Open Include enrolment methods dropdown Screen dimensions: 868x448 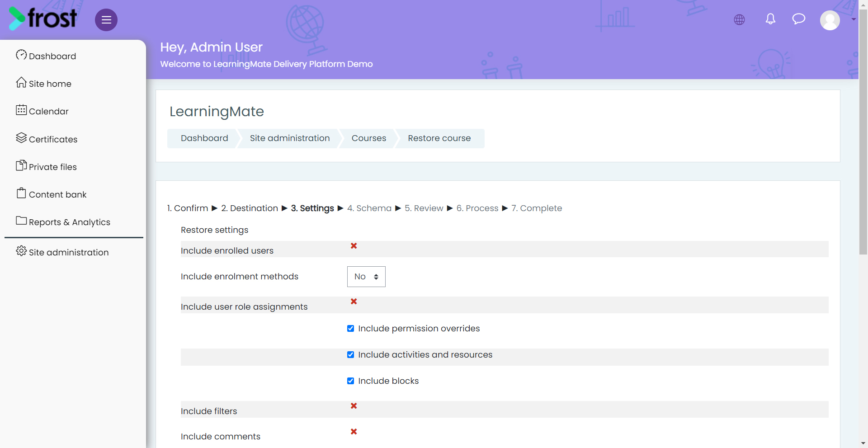click(x=366, y=277)
